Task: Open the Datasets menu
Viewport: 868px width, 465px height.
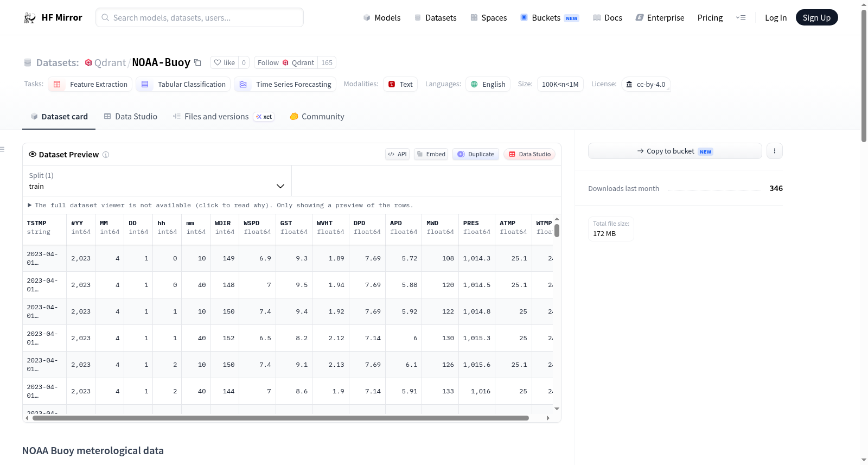Action: tap(436, 17)
